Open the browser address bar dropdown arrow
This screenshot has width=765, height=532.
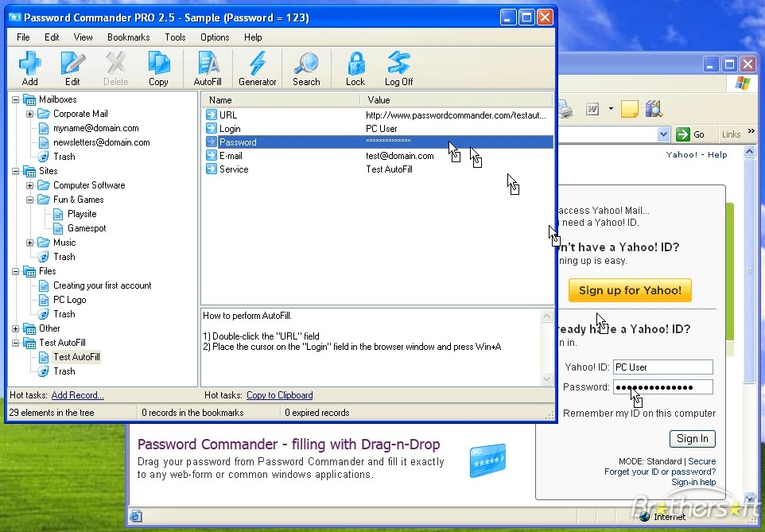coord(663,134)
